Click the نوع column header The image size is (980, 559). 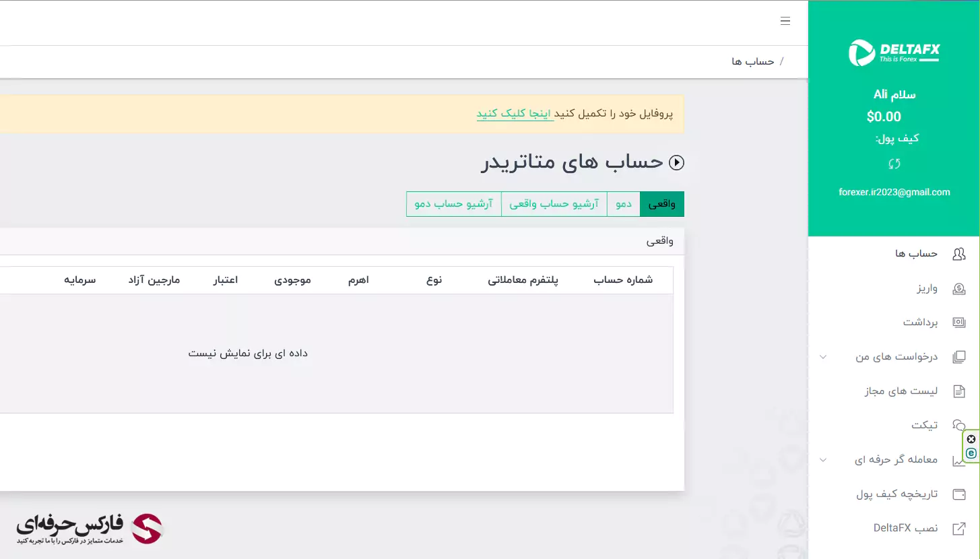pos(434,280)
